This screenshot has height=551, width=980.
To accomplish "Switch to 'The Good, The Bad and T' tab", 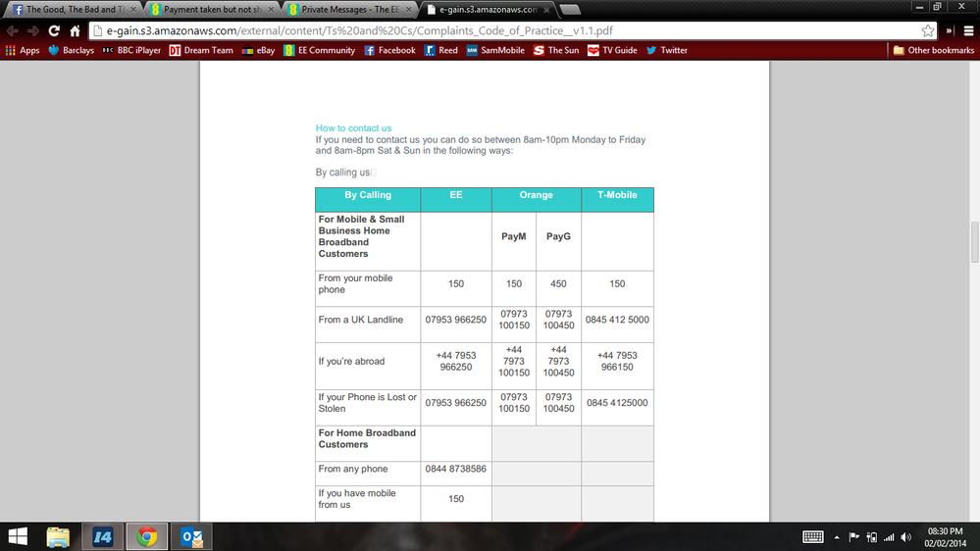I will click(x=74, y=10).
